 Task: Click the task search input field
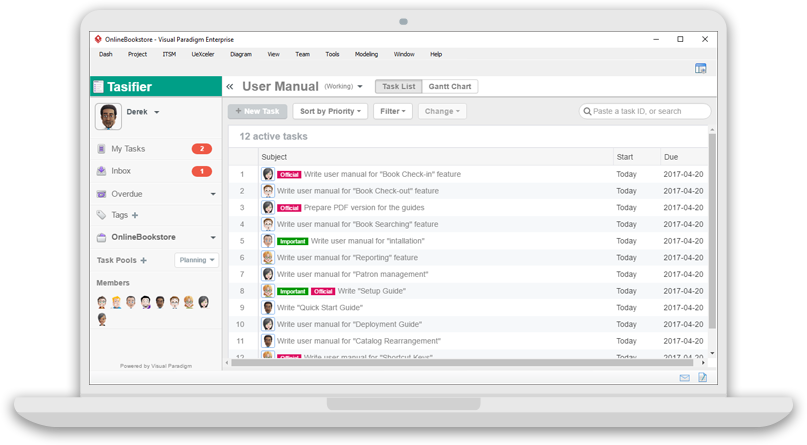click(x=645, y=111)
